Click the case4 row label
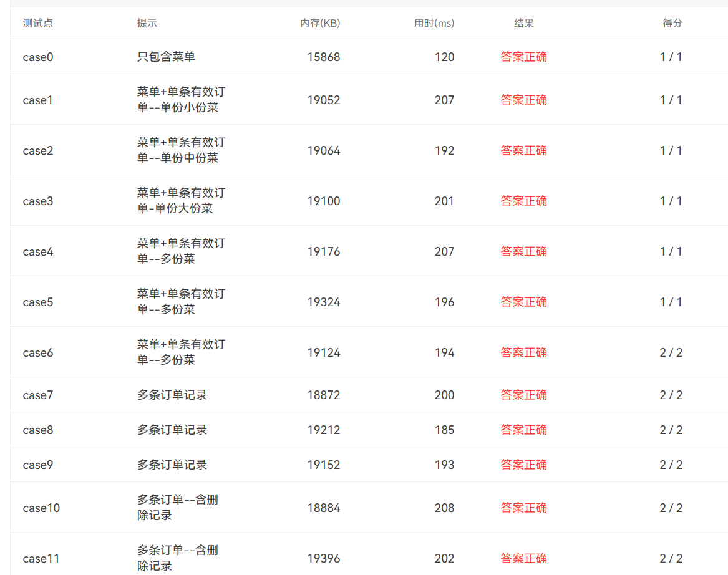Viewport: 728px width, 575px height. coord(38,251)
